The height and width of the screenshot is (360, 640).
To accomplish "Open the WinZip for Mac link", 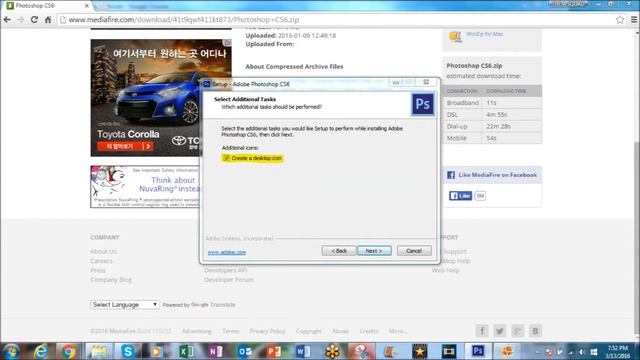I will [x=484, y=34].
